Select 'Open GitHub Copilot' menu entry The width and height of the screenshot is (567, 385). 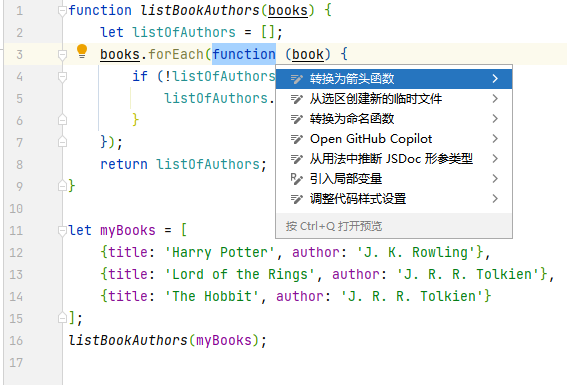[x=394, y=139]
